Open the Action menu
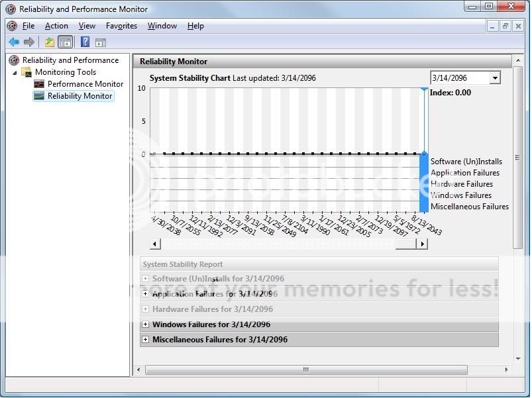 56,26
